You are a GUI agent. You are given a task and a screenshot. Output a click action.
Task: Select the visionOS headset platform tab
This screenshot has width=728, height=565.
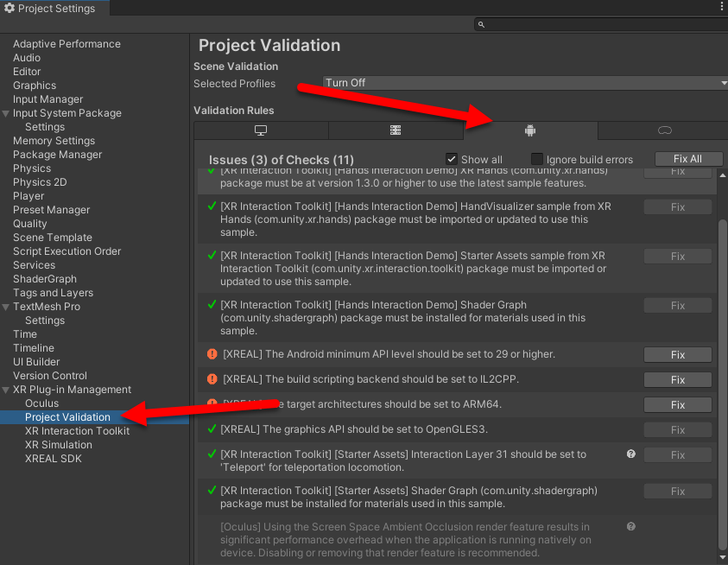[x=664, y=130]
